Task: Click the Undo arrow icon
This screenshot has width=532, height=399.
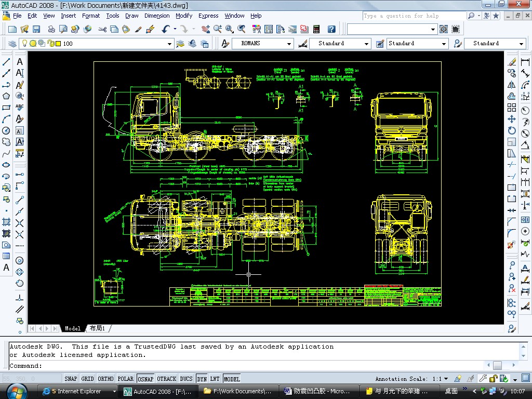Action: tap(165, 30)
